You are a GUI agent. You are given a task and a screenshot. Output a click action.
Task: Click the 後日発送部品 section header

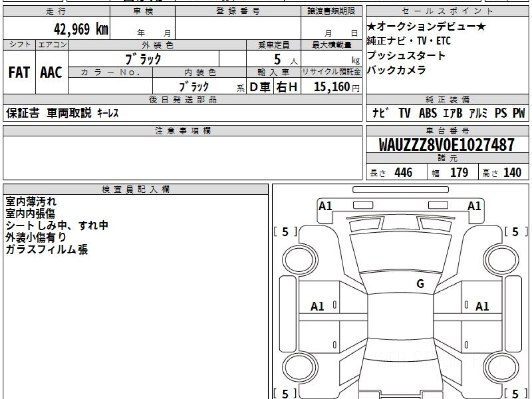182,100
